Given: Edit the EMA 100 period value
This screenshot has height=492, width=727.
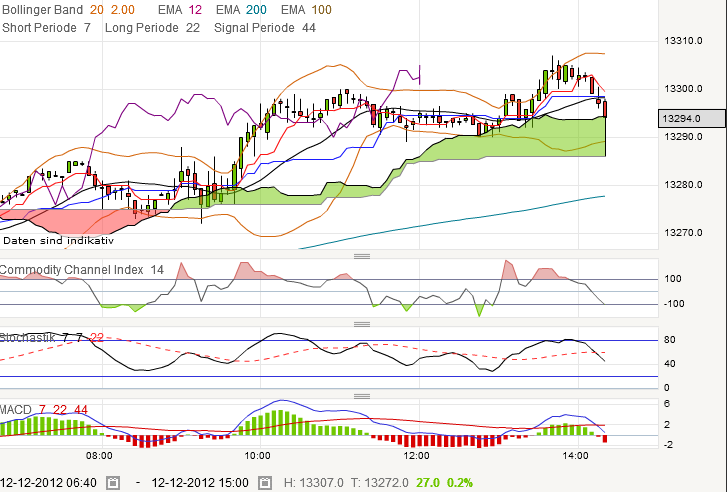Looking at the screenshot, I should point(321,10).
